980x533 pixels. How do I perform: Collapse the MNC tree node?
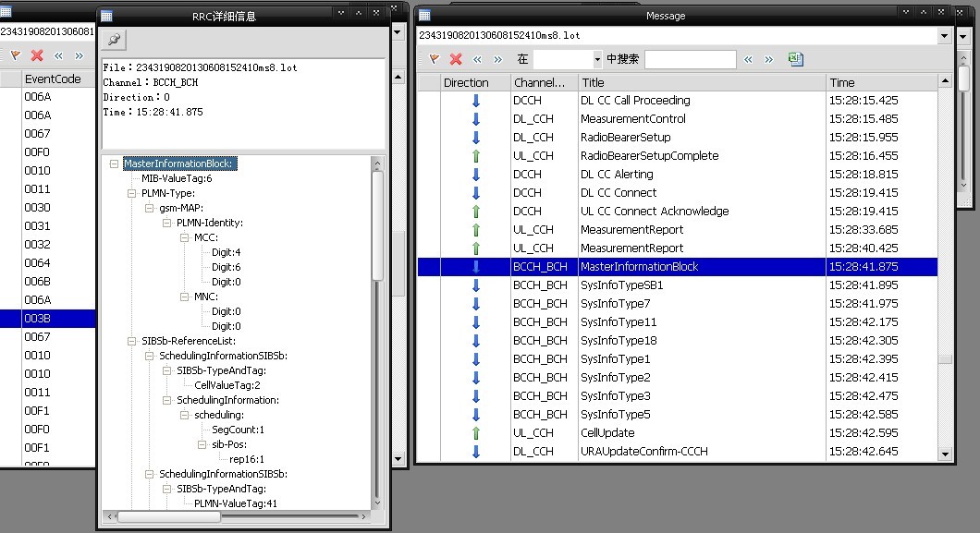[184, 297]
